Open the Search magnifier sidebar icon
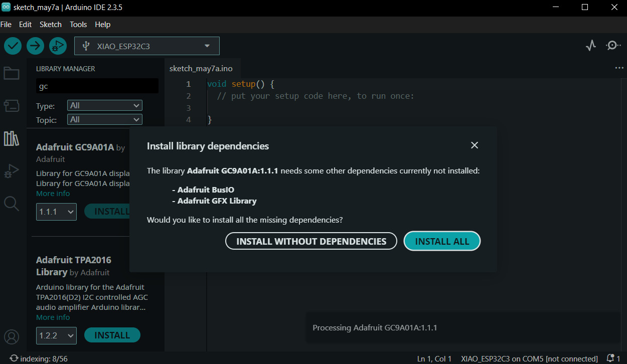 12,204
